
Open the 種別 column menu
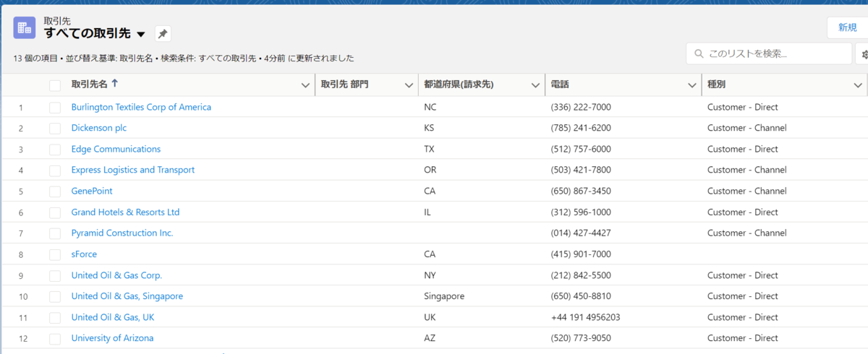pyautogui.click(x=857, y=85)
